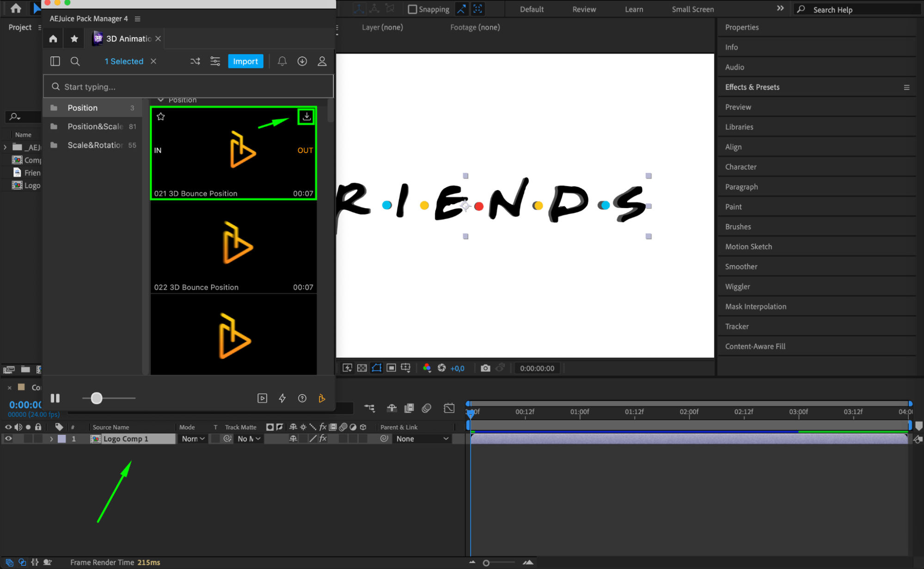This screenshot has width=924, height=569.
Task: Open the user account icon
Action: pos(322,62)
